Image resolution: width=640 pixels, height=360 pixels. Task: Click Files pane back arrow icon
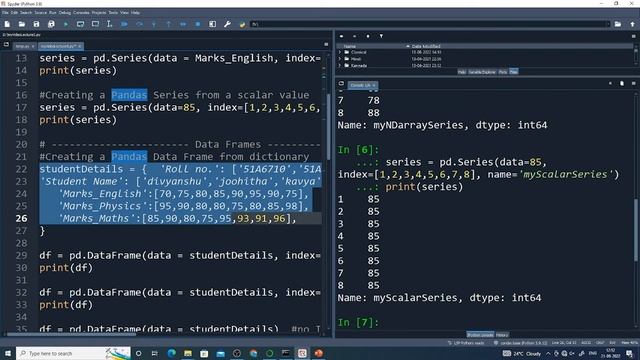[341, 36]
